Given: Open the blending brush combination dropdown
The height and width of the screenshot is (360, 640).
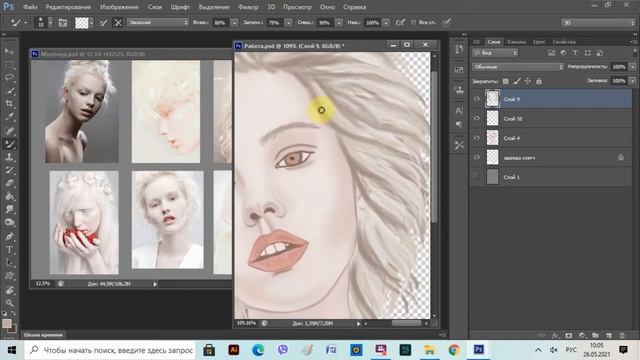Looking at the screenshot, I should click(x=158, y=22).
